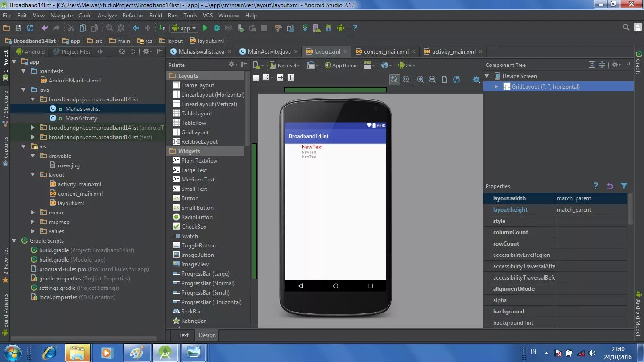Open the API level 23 dropdown

406,66
